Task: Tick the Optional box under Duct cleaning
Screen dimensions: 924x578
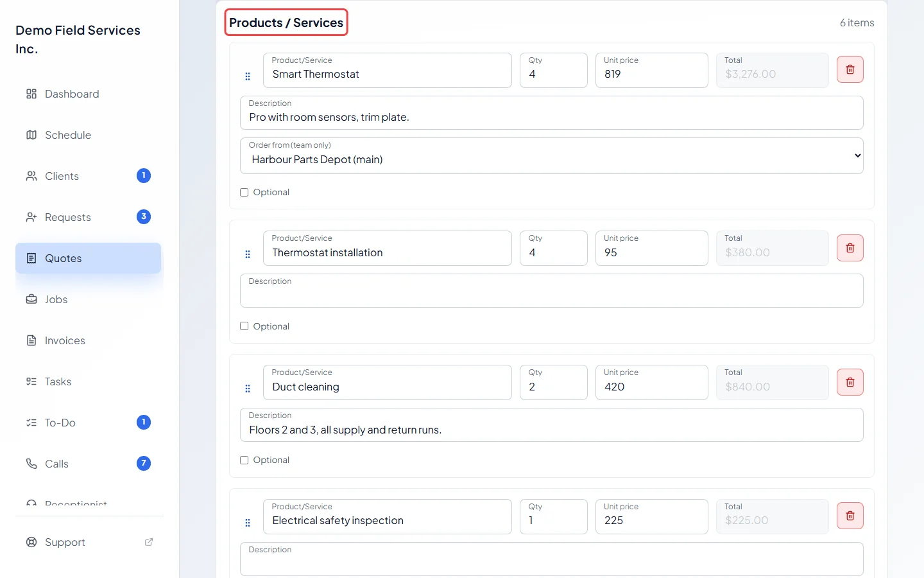Action: [x=244, y=460]
